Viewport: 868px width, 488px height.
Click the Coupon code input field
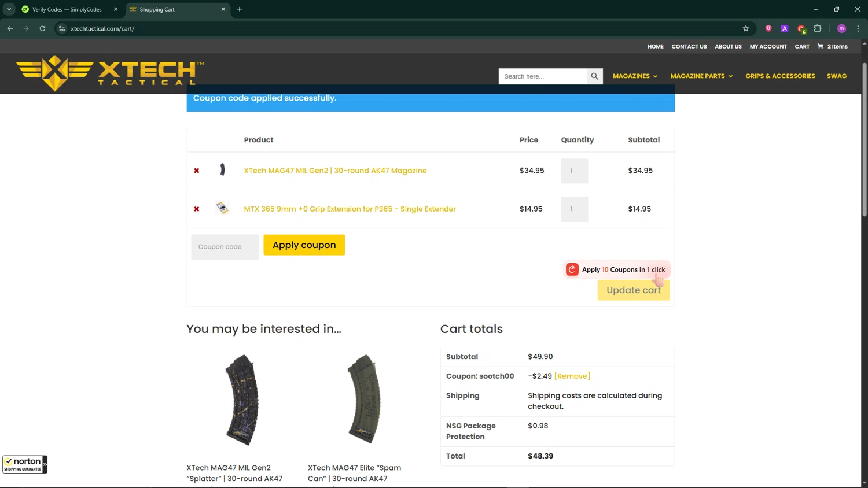[x=225, y=247]
